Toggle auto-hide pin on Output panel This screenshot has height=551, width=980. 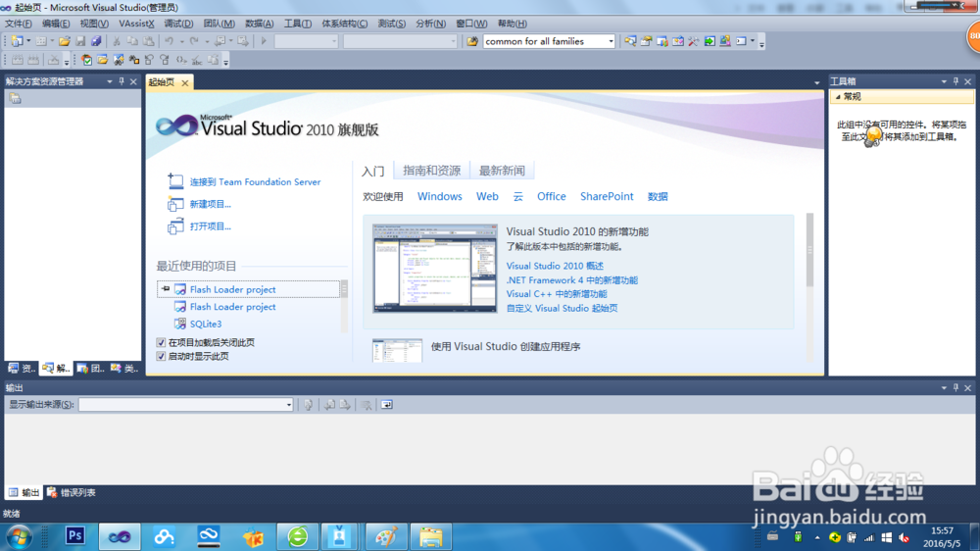click(955, 388)
